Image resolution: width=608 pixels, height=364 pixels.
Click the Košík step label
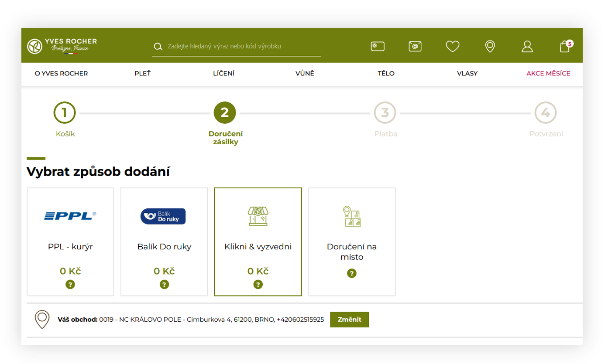point(65,134)
